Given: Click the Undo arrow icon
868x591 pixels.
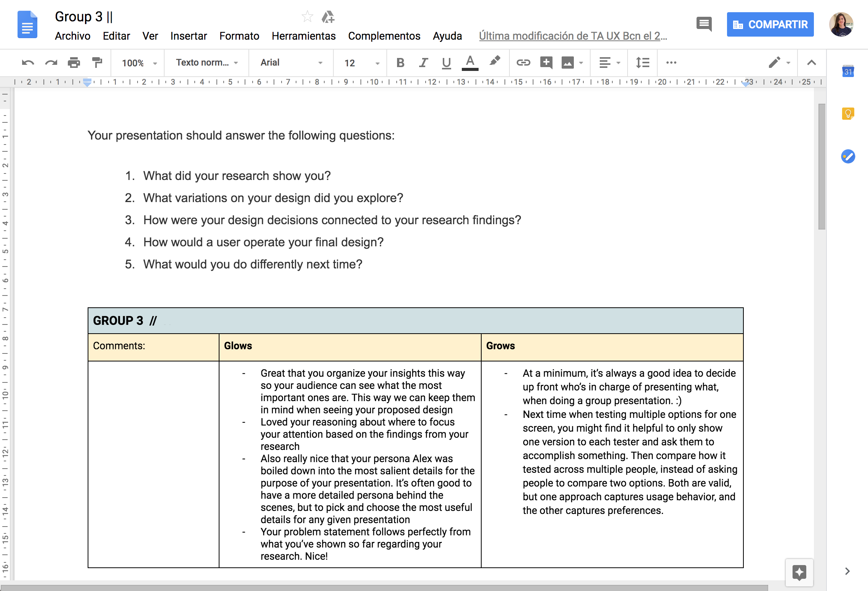Looking at the screenshot, I should point(28,63).
